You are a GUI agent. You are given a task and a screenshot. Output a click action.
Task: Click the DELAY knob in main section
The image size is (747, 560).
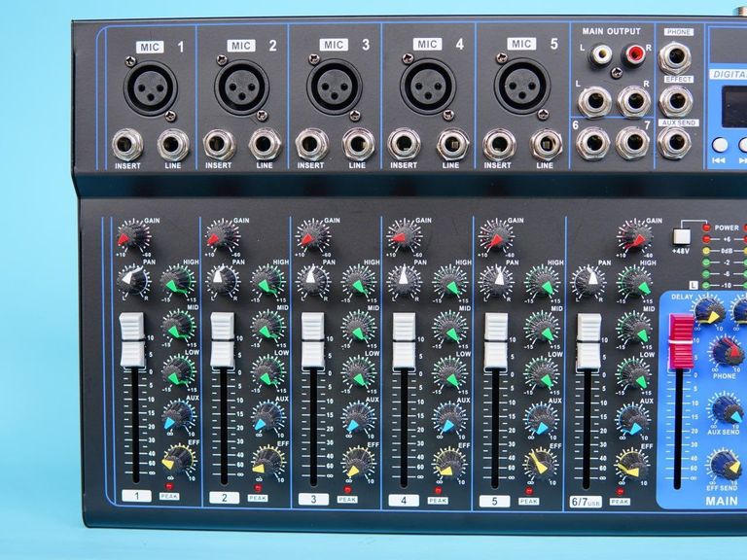(x=707, y=310)
